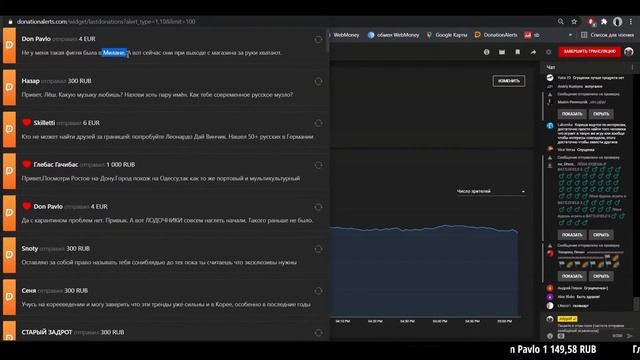This screenshot has height=360, width=640.
Task: Toggle the circle on Назар's donation row
Action: (318, 82)
